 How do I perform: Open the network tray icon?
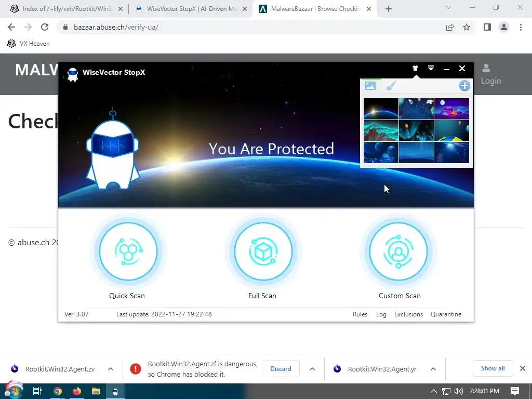(446, 391)
